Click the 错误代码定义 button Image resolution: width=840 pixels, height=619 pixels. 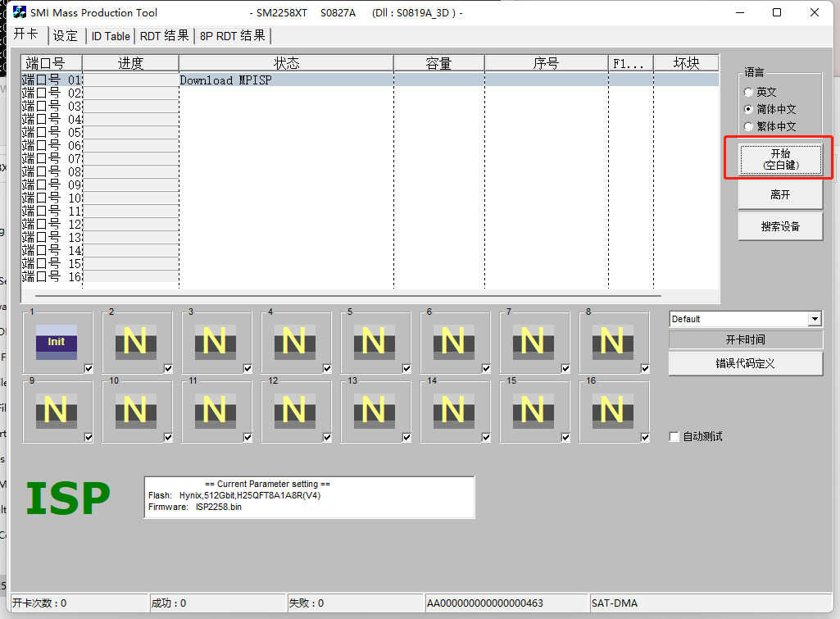pos(745,363)
